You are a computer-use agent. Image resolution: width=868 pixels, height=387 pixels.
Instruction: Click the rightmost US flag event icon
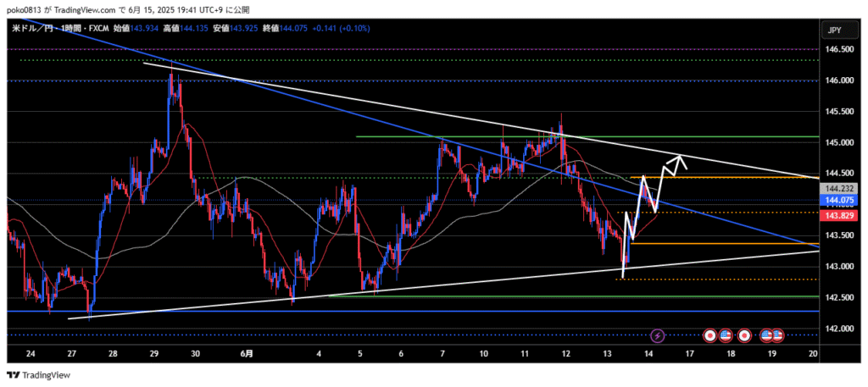click(776, 335)
